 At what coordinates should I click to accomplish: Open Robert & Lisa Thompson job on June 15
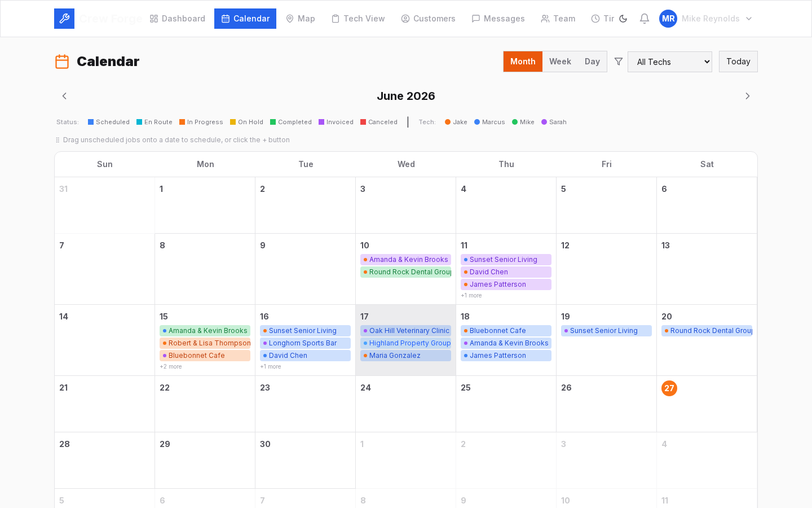point(205,343)
